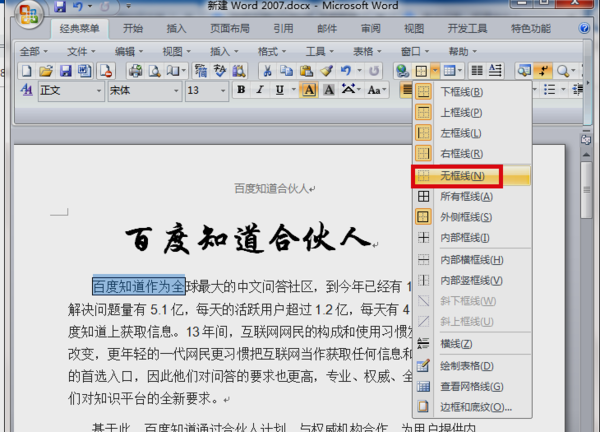Image resolution: width=600 pixels, height=432 pixels.
Task: Click the Print icon
Action: 135,71
